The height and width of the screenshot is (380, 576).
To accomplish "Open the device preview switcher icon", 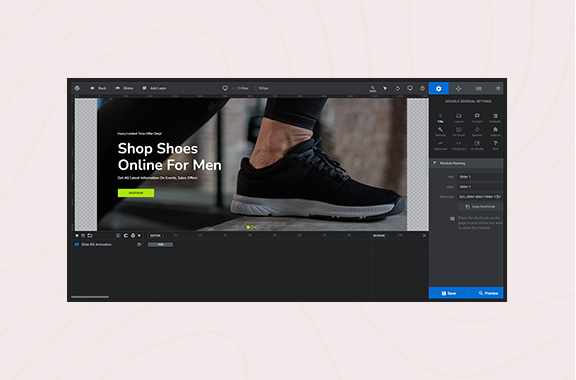I will (410, 88).
